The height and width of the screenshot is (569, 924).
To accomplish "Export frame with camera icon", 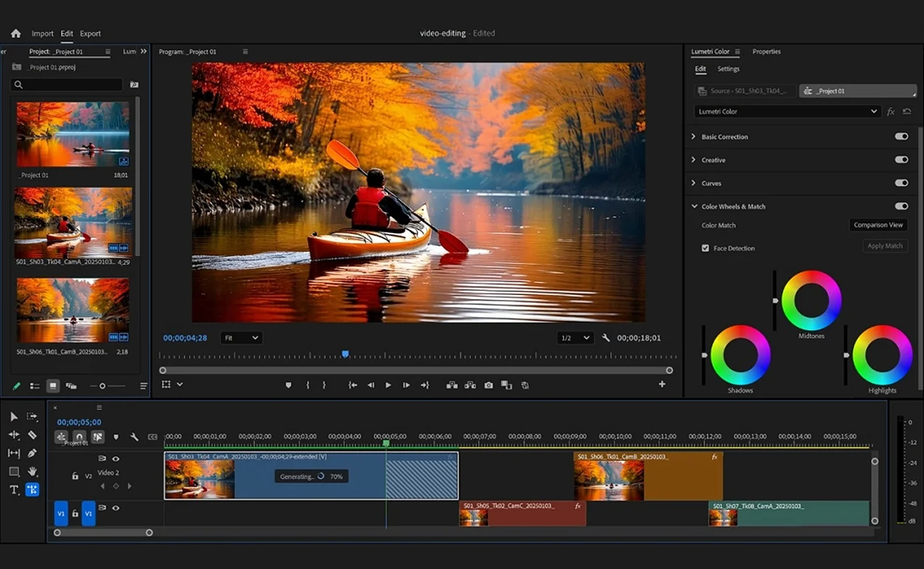I will (488, 385).
